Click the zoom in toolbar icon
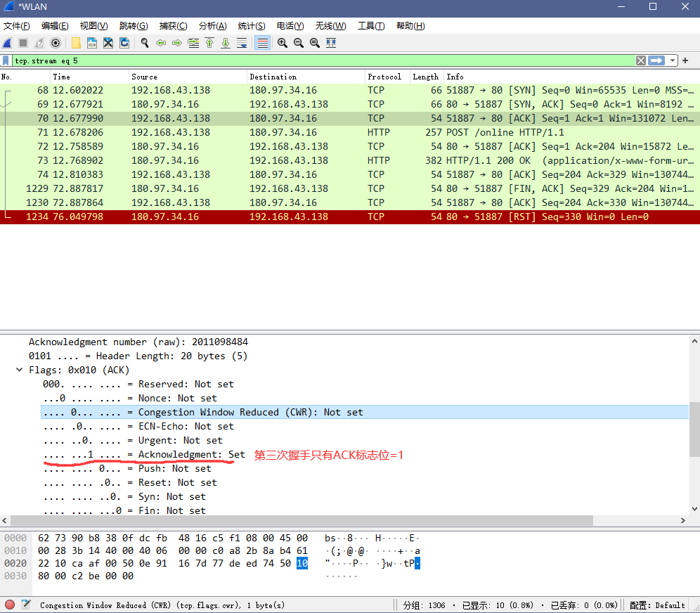The image size is (700, 613). 280,43
